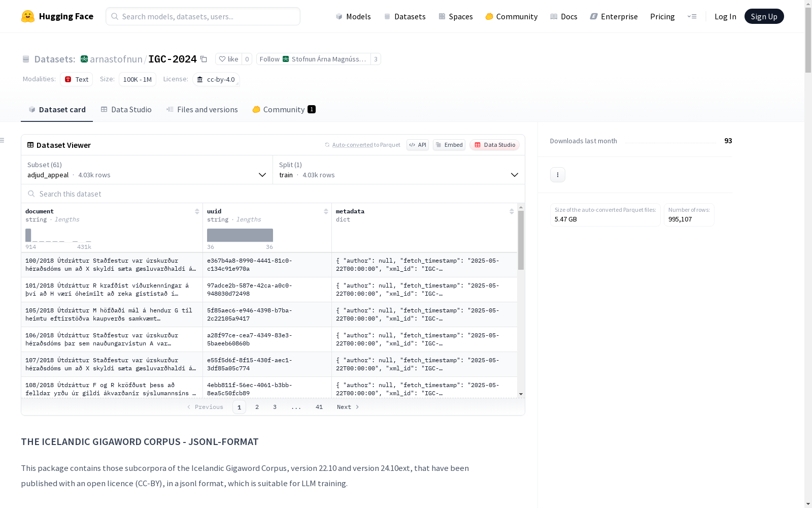Open the Datasets page
This screenshot has width=812, height=508.
tap(404, 16)
